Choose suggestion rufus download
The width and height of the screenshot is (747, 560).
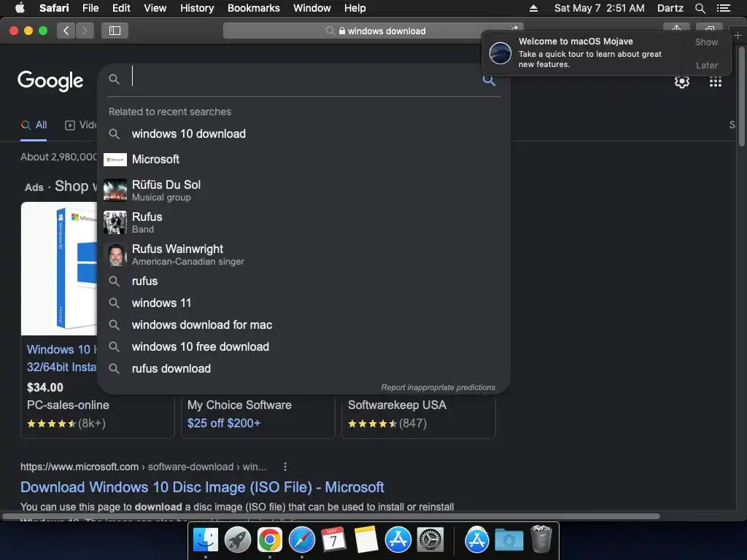[x=303, y=368]
